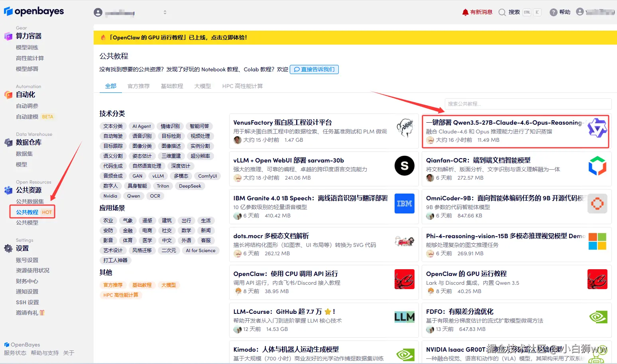Open 公共模型 in the sidebar
Screen dimensions: 617x364
[x=27, y=223]
